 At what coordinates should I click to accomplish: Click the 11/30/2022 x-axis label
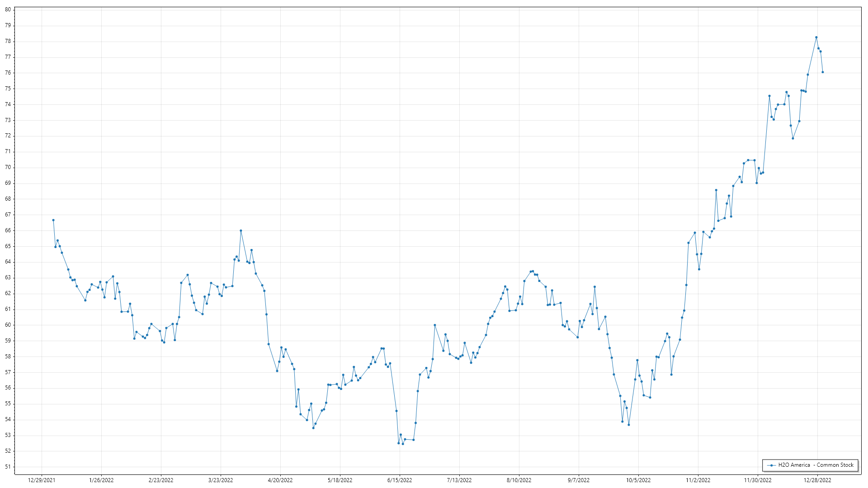(758, 480)
